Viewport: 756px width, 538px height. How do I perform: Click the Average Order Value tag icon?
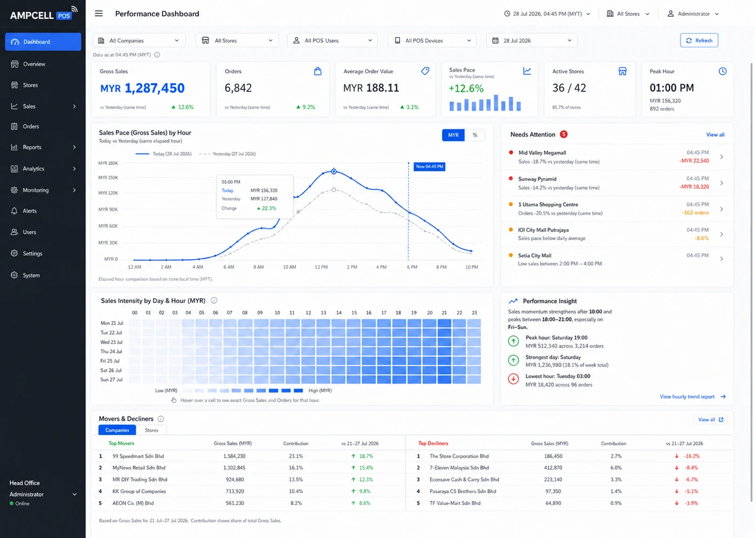coord(425,71)
